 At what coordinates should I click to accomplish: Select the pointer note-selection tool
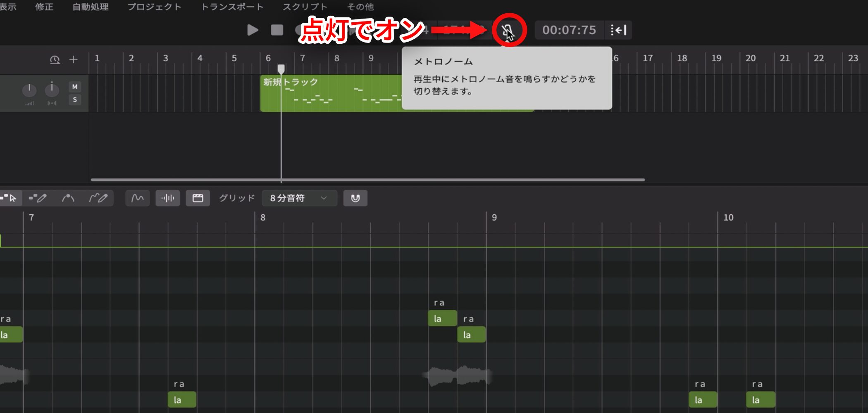(10, 198)
